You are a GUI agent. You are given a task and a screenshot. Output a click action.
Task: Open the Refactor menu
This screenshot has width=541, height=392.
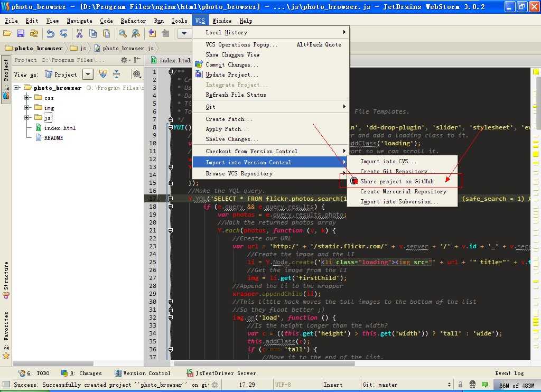[133, 21]
